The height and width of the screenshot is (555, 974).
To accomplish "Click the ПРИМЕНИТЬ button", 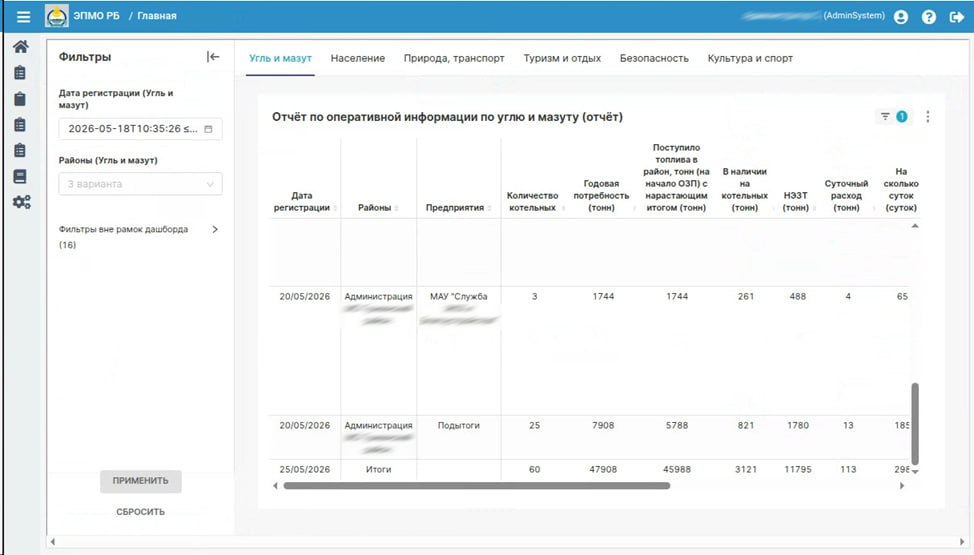I will point(140,481).
